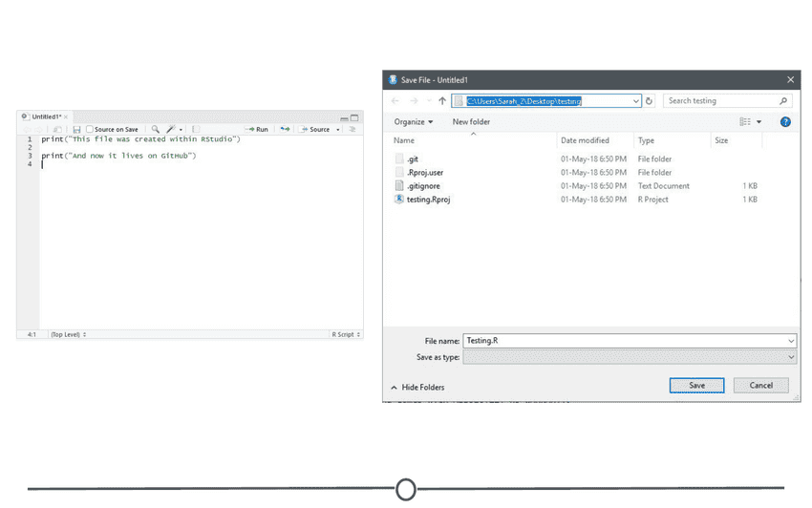Click the Save button
812x508 pixels.
click(696, 385)
